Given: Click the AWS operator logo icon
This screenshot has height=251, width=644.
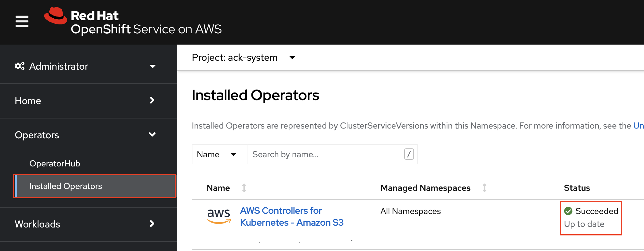Looking at the screenshot, I should (x=219, y=216).
